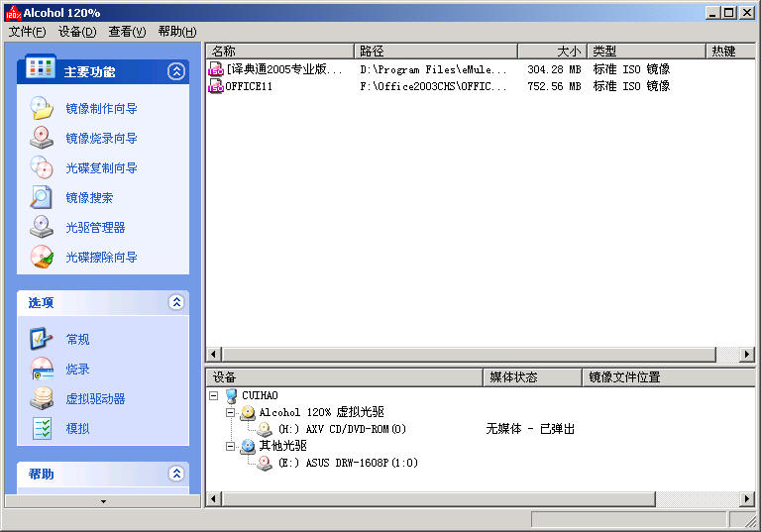
Task: Open the 帮助(H) menu
Action: pos(177,32)
